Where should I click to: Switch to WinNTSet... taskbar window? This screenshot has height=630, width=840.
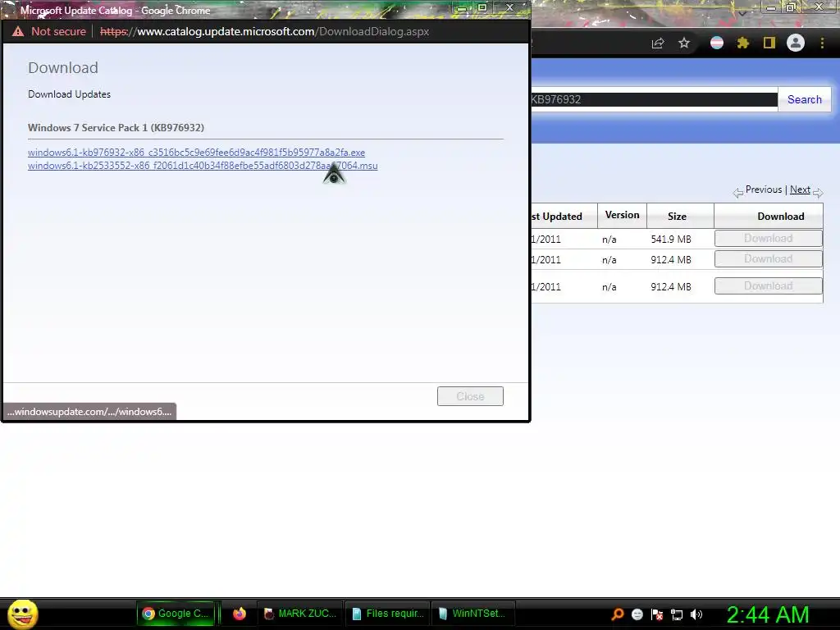pos(472,614)
